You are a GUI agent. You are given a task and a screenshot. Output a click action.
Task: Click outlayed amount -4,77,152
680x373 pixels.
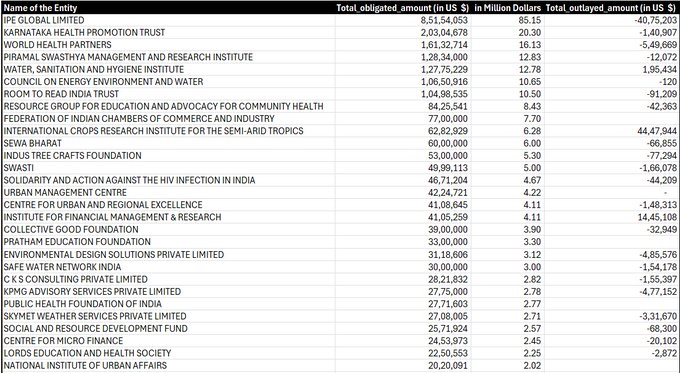(x=658, y=291)
